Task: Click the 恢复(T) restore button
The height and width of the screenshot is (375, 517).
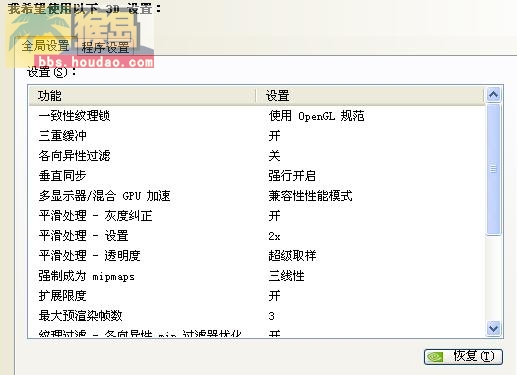Action: click(463, 356)
